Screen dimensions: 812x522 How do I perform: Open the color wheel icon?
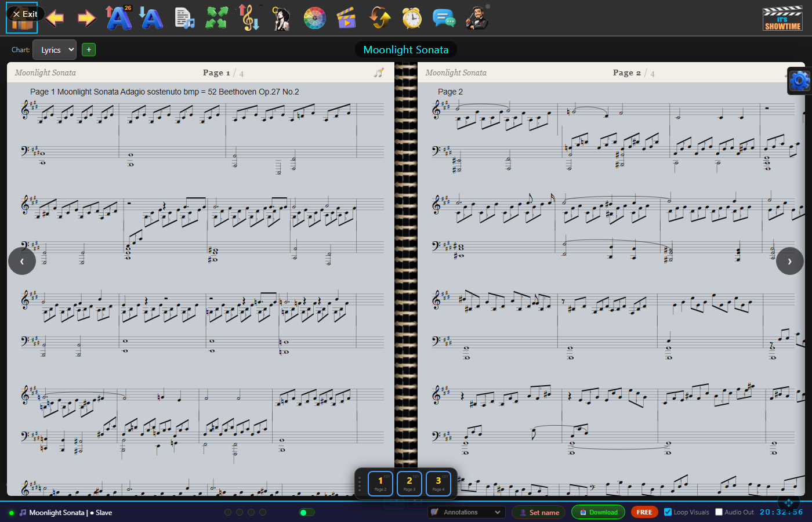click(315, 18)
